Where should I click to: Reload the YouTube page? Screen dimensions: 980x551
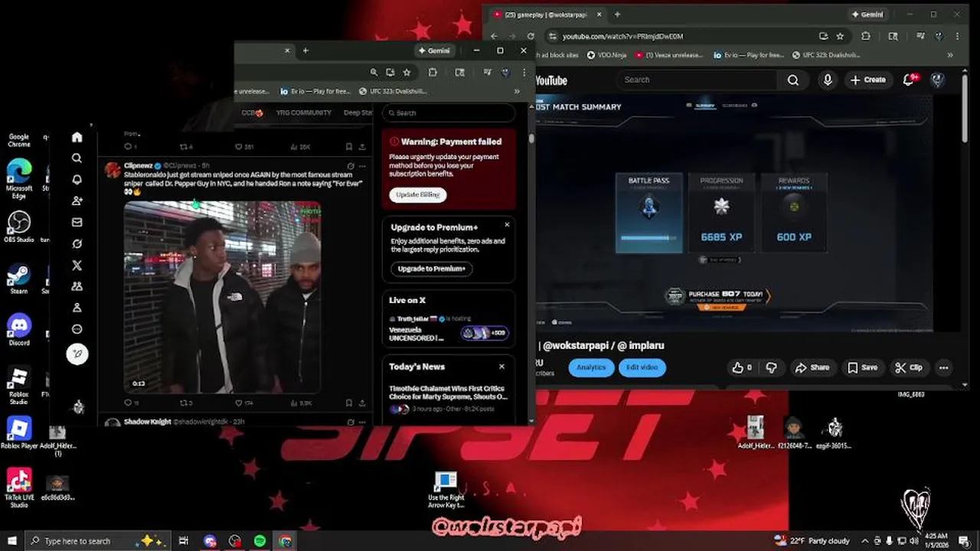531,36
